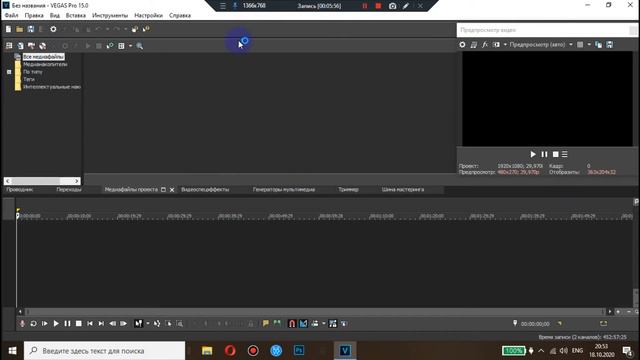Toggle loop playback in transport bar
The height and width of the screenshot is (360, 640).
click(33, 324)
